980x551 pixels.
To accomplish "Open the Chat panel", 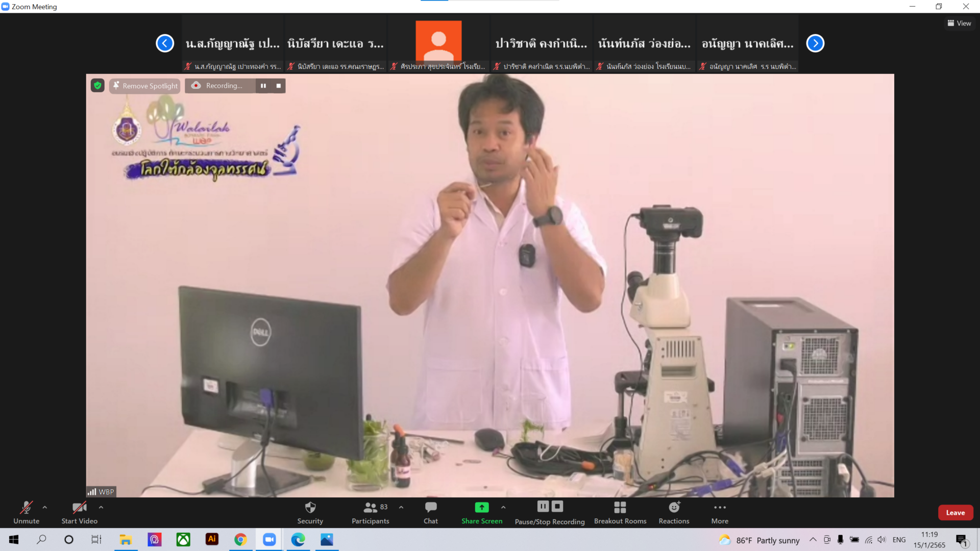I will pos(430,512).
